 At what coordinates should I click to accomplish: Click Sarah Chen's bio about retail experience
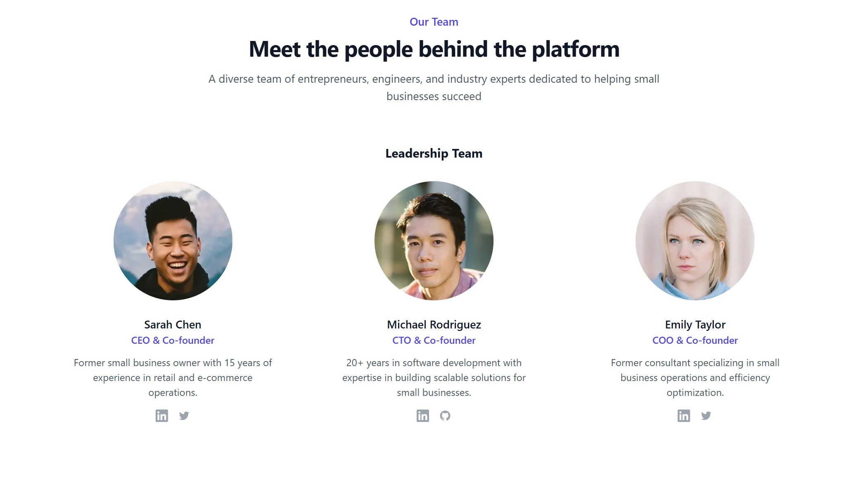[x=173, y=378]
